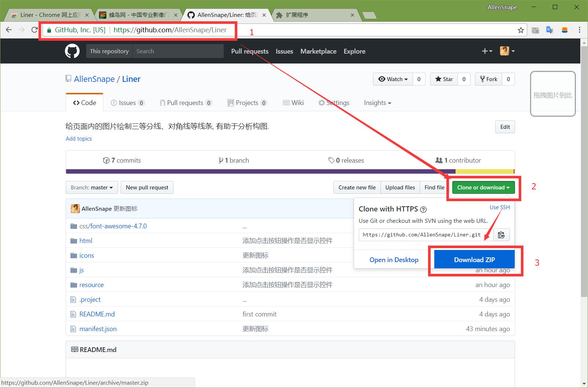Click the GitHub search input field
Viewport: 588px width, 388px height.
click(x=178, y=51)
